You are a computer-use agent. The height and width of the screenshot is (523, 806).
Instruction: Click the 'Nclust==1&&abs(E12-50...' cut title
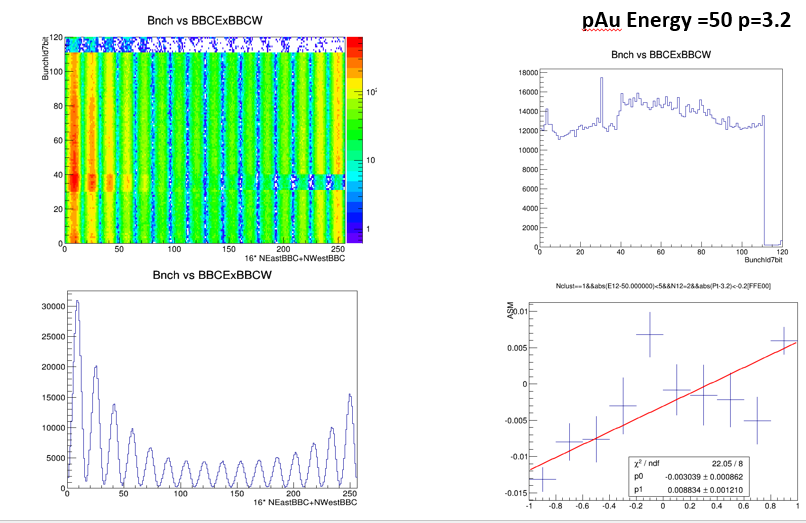[x=663, y=286]
